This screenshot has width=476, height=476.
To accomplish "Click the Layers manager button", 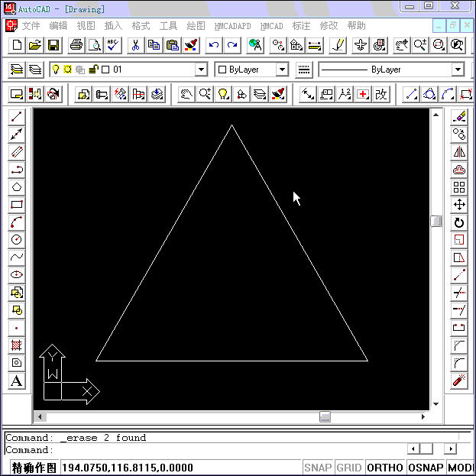I will pyautogui.click(x=35, y=70).
